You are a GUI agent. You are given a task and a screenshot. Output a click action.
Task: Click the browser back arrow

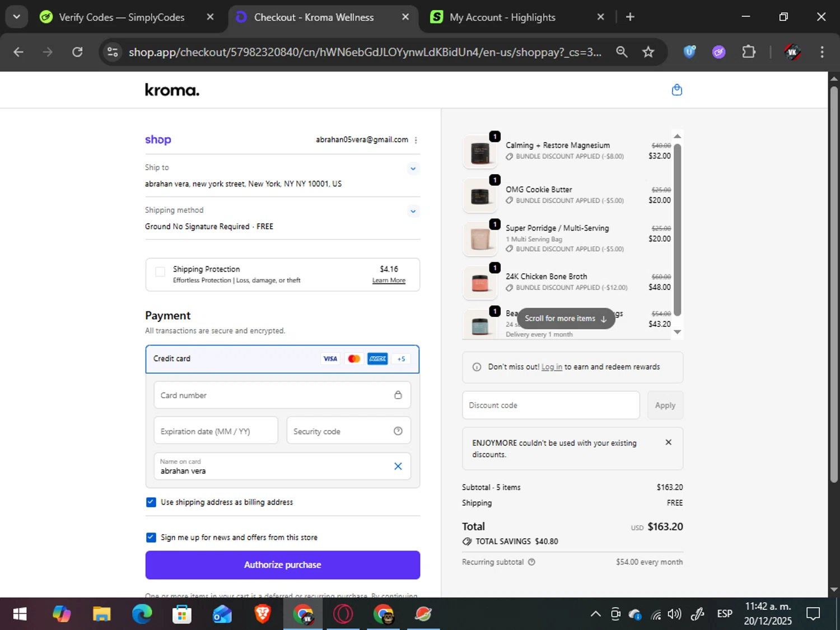point(18,52)
